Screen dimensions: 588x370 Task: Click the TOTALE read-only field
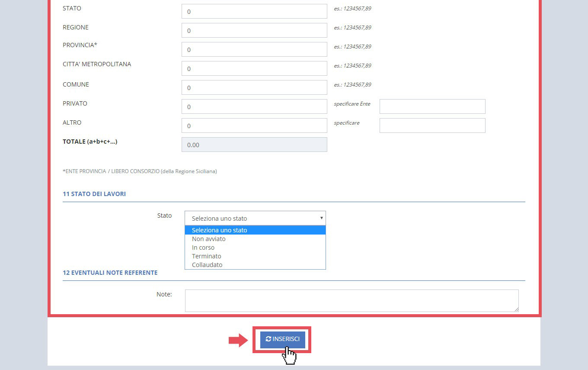coord(254,145)
